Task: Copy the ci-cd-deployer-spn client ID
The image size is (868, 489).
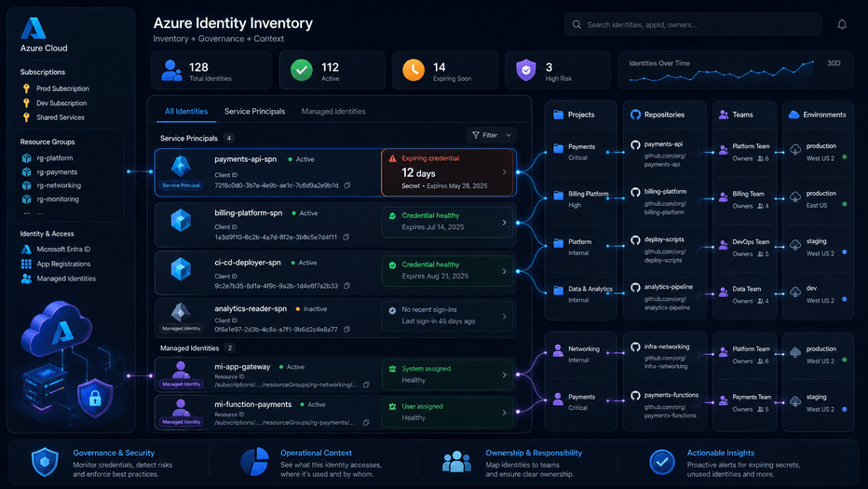Action: coord(347,286)
